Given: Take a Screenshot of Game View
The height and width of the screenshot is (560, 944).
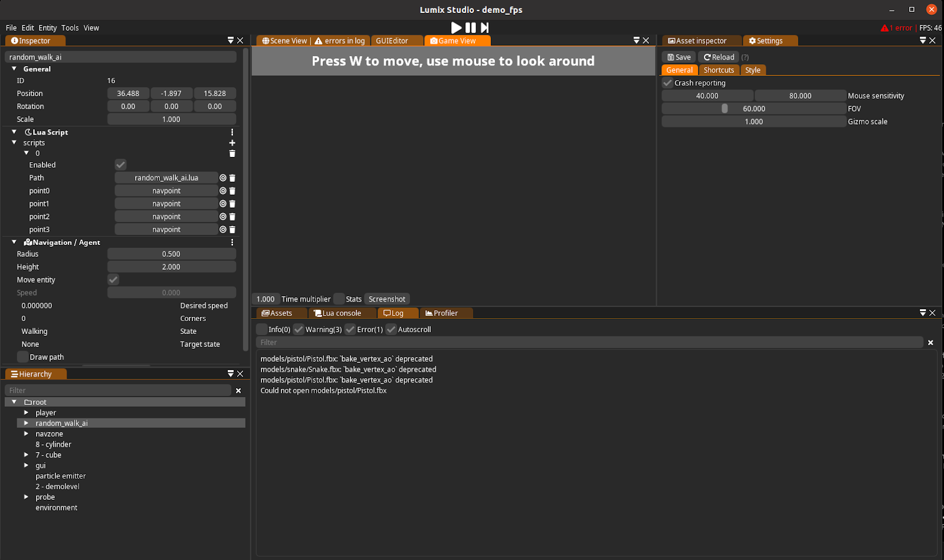Looking at the screenshot, I should coord(387,299).
